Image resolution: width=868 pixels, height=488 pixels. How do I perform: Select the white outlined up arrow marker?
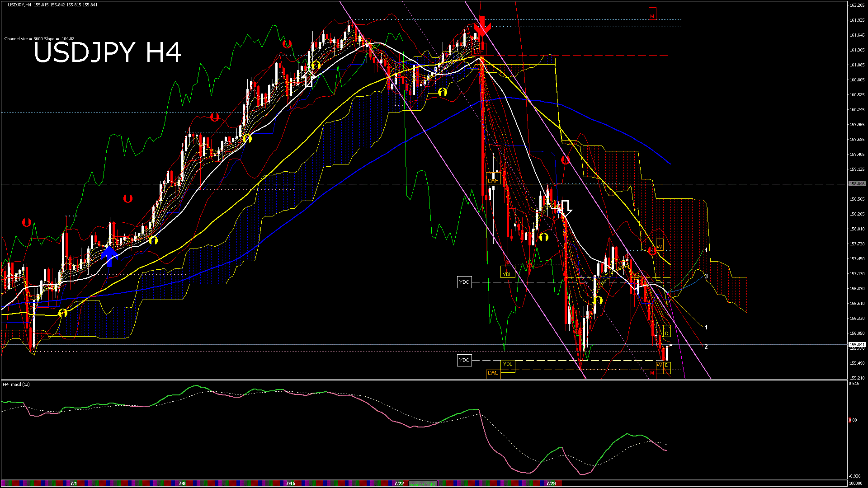pos(309,78)
